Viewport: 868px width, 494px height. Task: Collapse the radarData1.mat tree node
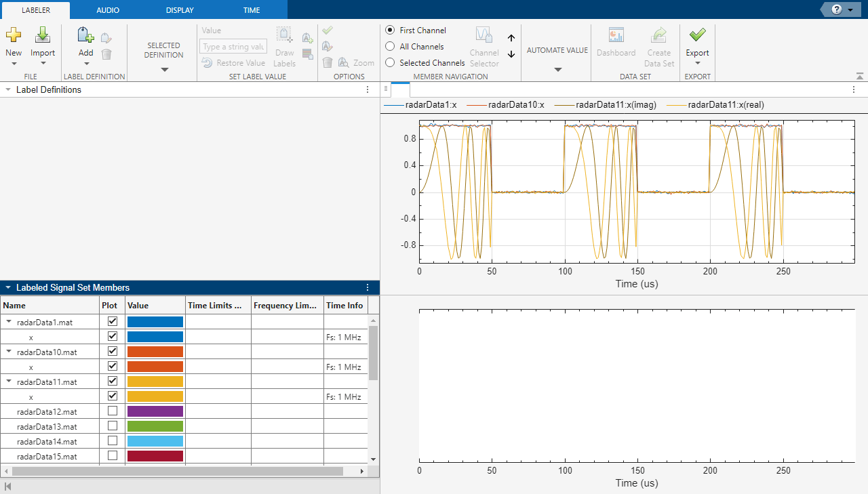[x=9, y=323]
